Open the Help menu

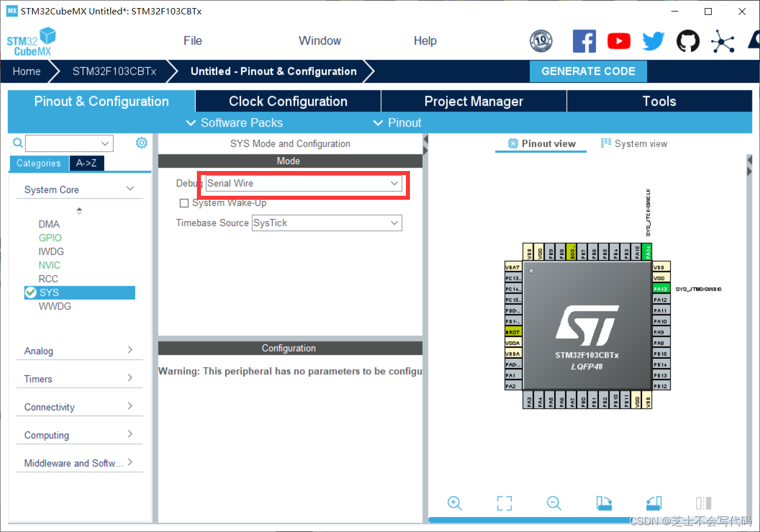425,41
